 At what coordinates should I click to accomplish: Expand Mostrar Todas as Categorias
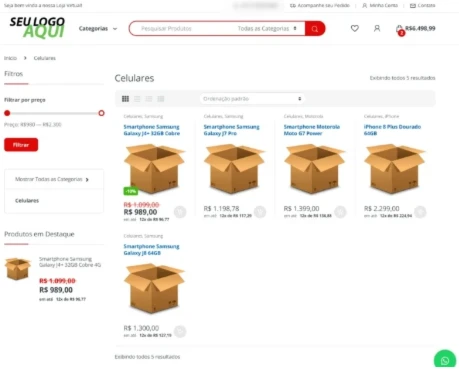(x=52, y=179)
